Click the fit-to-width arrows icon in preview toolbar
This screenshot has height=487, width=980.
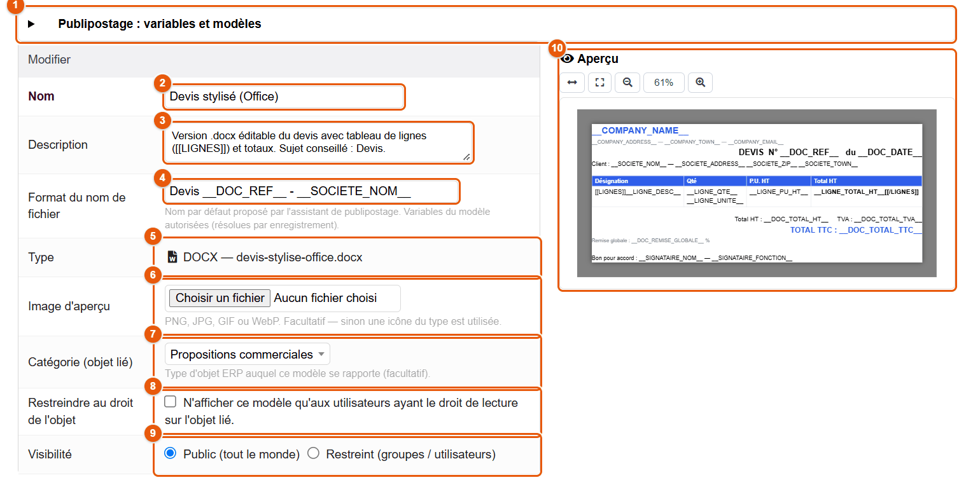point(572,83)
